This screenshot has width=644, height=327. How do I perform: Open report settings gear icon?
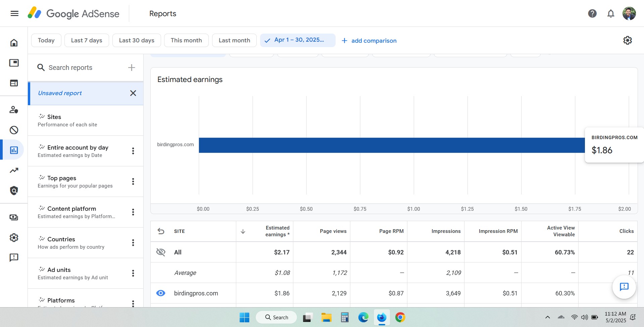(628, 40)
